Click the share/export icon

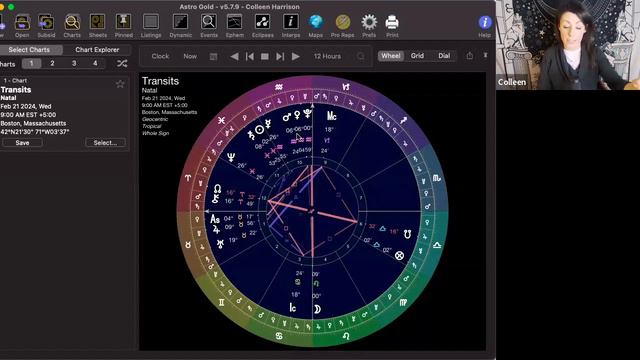point(470,56)
